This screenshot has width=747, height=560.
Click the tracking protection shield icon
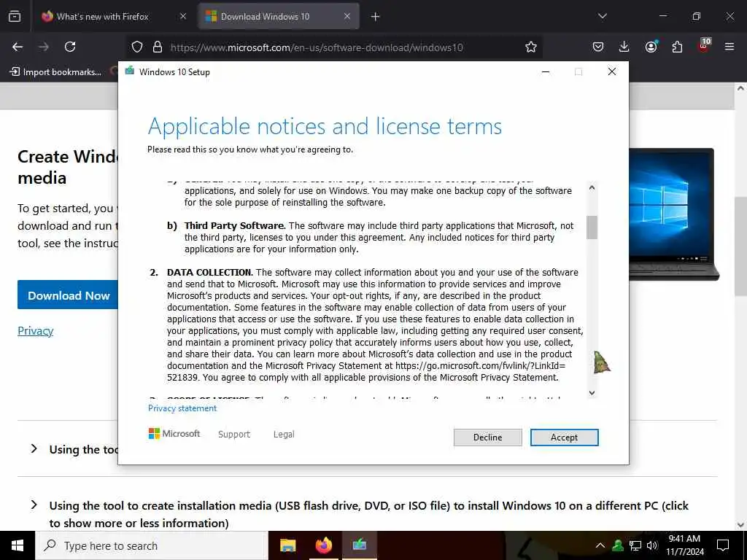(137, 47)
